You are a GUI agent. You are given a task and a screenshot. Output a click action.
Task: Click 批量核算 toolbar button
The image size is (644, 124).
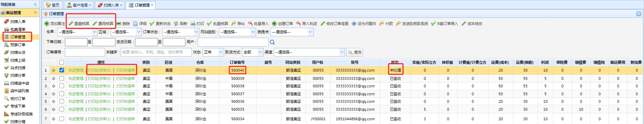click(x=218, y=24)
